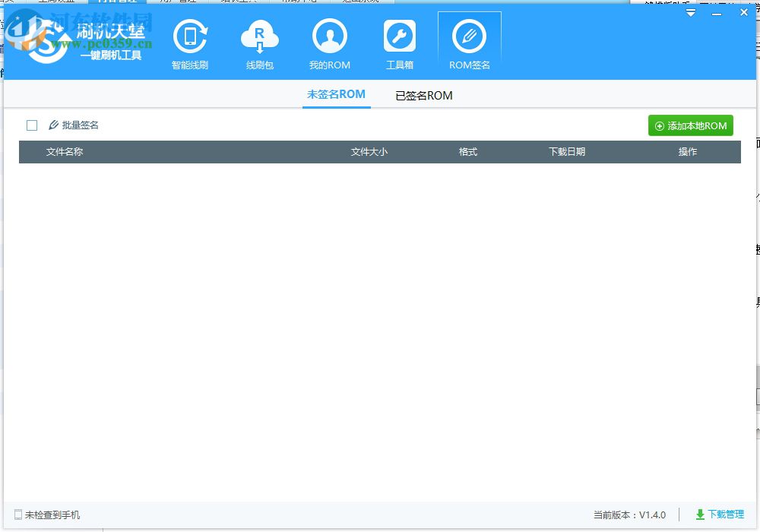Switch to the 未签名ROM tab

pos(337,94)
